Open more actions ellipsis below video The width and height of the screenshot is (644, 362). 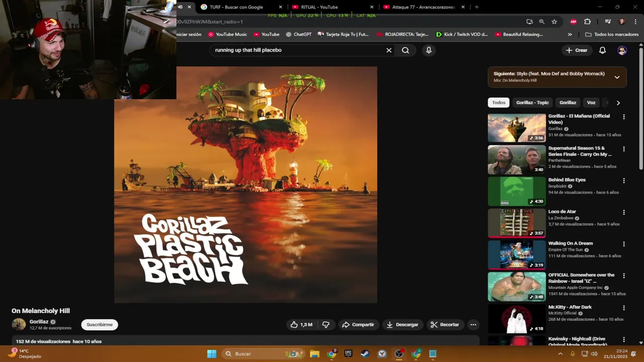click(x=473, y=325)
